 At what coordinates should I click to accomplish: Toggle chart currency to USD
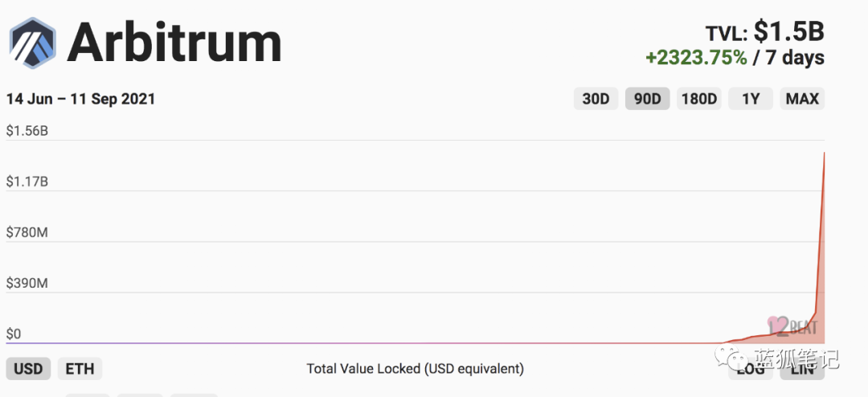29,369
